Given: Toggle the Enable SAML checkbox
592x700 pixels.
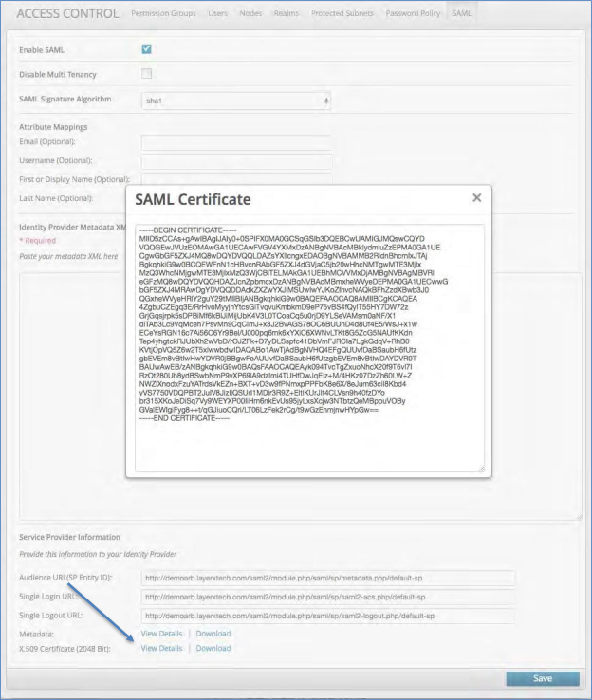Looking at the screenshot, I should click(x=146, y=48).
